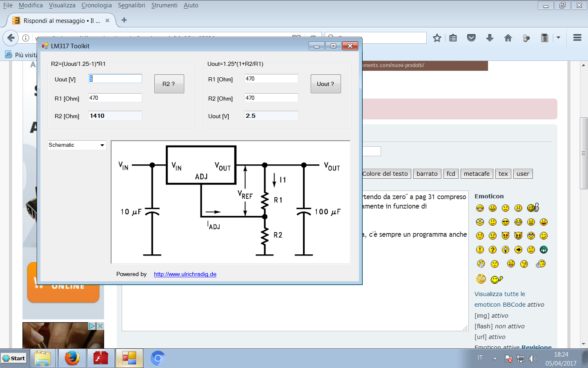Go to the Firefox home page icon
Screen dimensions: 588x368
508,38
